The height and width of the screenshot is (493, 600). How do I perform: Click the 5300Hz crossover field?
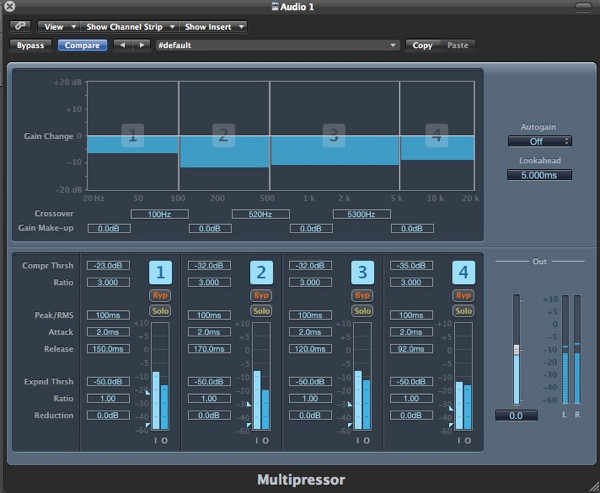362,214
